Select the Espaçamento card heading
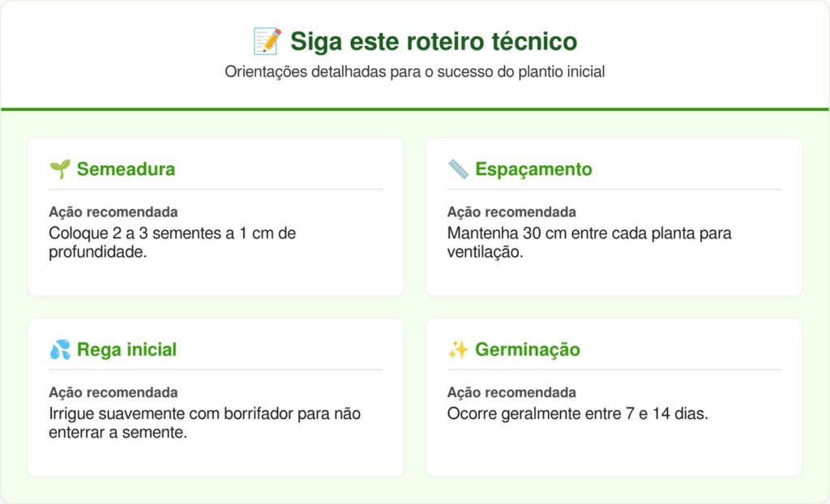830x504 pixels. click(533, 169)
